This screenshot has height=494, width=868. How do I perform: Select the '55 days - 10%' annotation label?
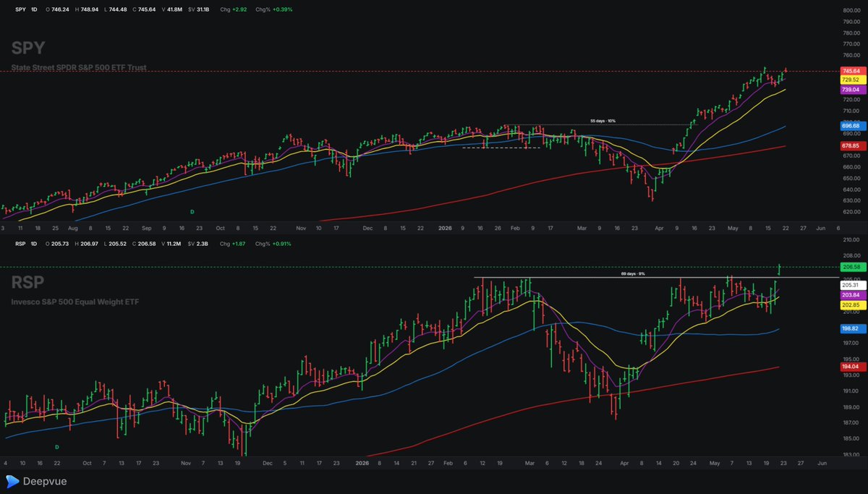pyautogui.click(x=603, y=121)
